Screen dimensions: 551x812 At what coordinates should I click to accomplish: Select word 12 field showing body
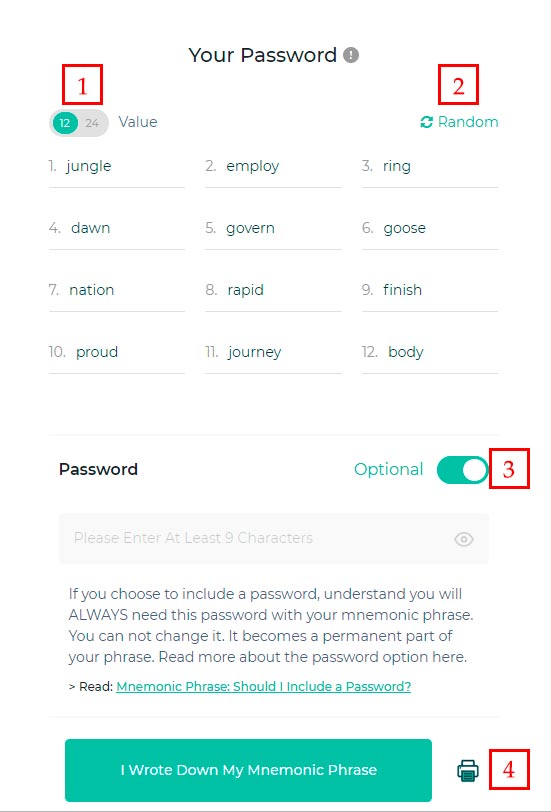430,354
